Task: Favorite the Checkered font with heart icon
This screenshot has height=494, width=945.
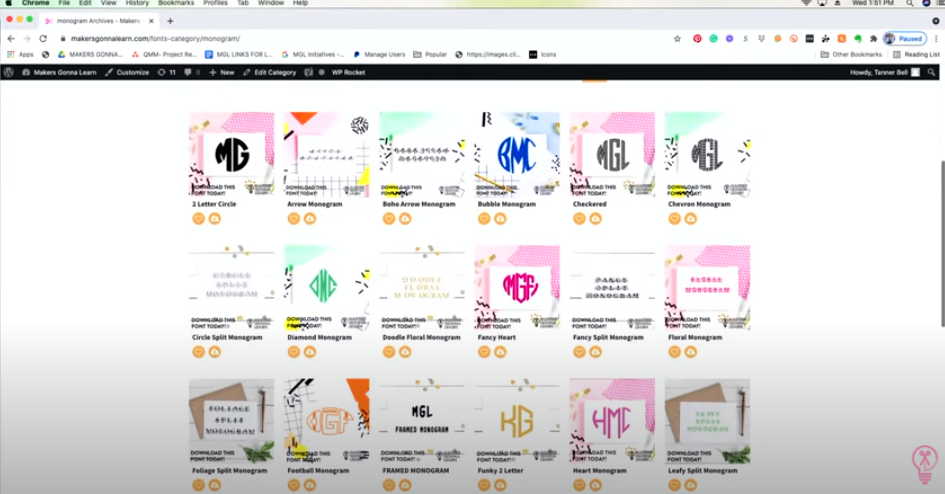Action: (578, 218)
